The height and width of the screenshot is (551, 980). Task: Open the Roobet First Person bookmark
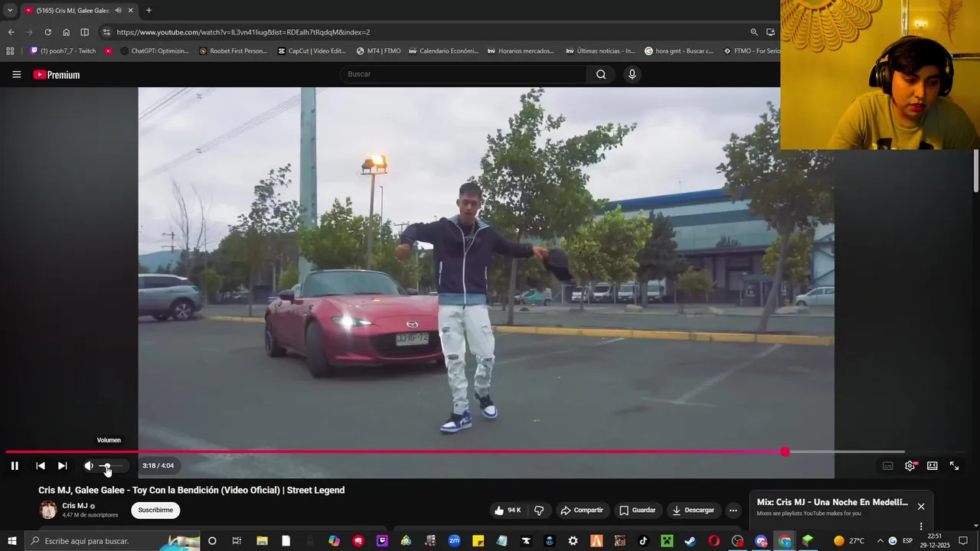233,51
